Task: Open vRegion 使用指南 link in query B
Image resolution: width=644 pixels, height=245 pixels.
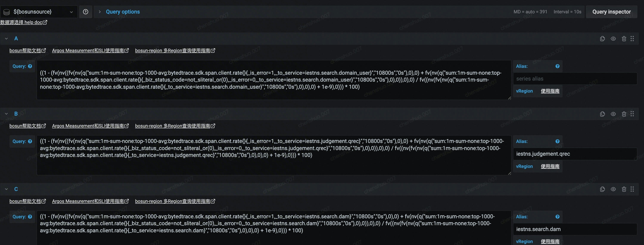Action: (x=550, y=166)
